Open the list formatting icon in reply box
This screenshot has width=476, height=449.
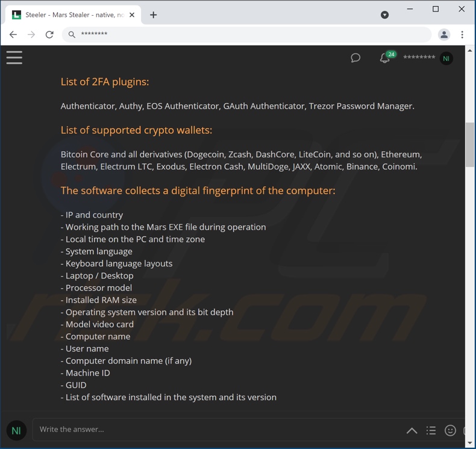pyautogui.click(x=431, y=430)
